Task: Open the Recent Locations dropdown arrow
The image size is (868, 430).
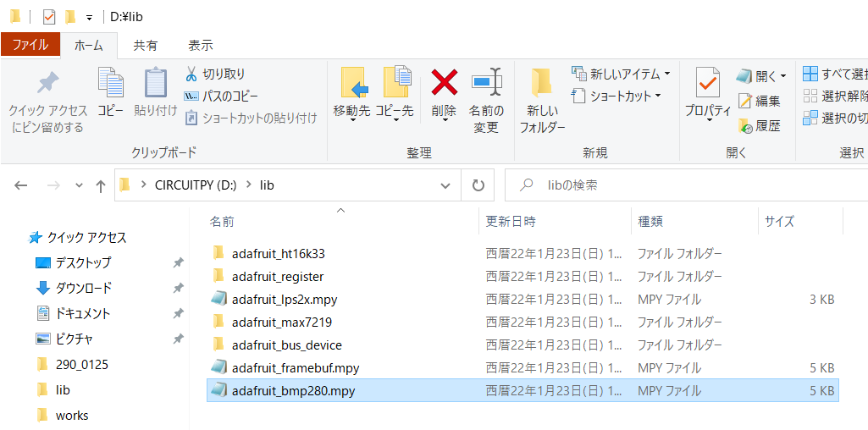Action: click(79, 185)
